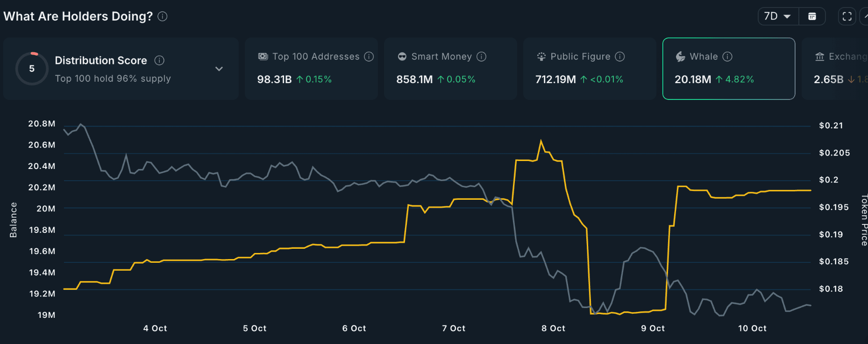
Task: Click the Whale info icon
Action: pyautogui.click(x=727, y=56)
